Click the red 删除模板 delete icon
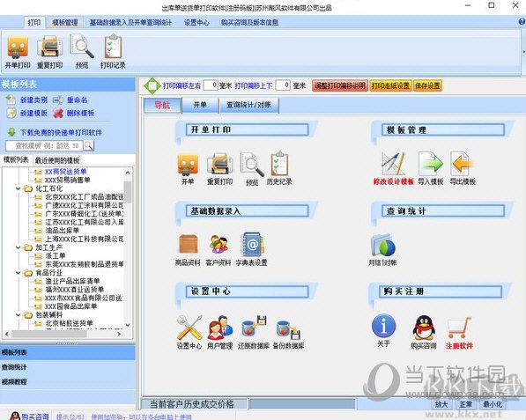This screenshot has width=526, height=420. (x=58, y=114)
